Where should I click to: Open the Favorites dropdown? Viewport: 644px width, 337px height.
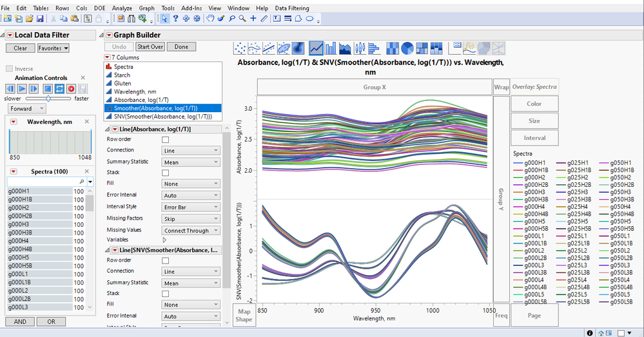[x=53, y=48]
